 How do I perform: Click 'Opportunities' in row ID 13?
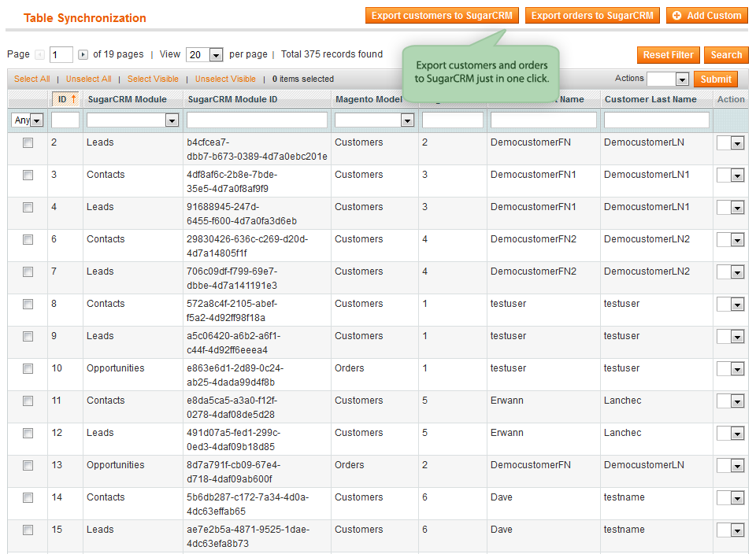(115, 465)
